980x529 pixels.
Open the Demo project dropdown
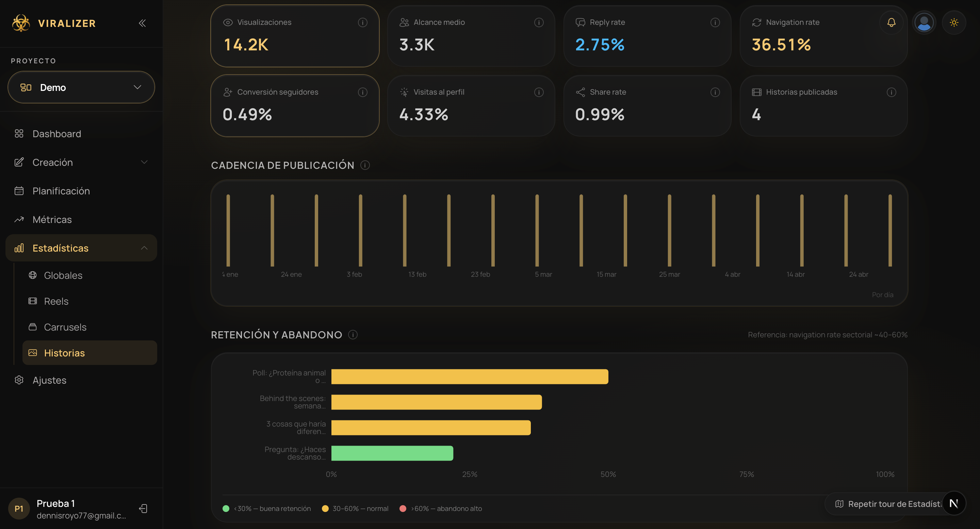[81, 87]
